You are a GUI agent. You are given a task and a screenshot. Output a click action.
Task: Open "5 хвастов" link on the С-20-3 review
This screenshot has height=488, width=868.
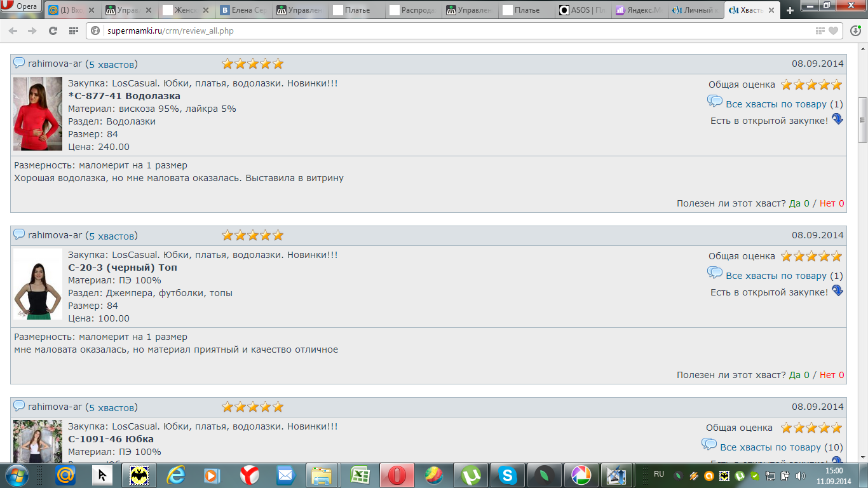pos(111,236)
